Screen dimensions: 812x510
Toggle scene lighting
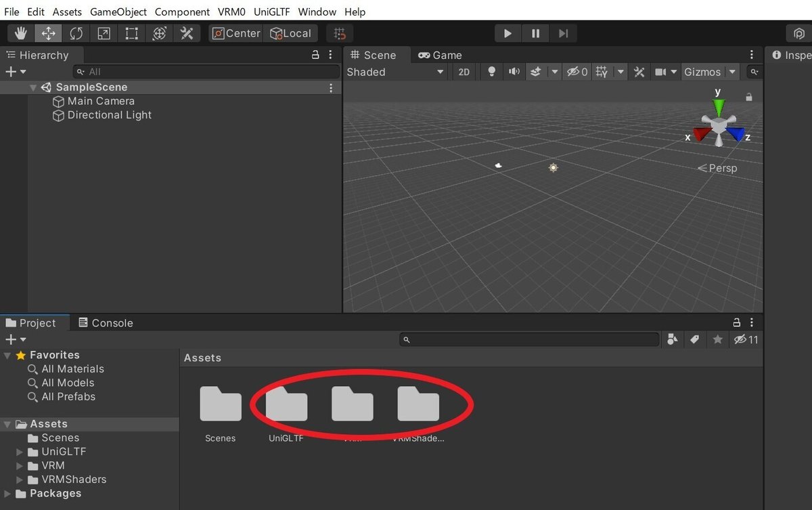[492, 72]
